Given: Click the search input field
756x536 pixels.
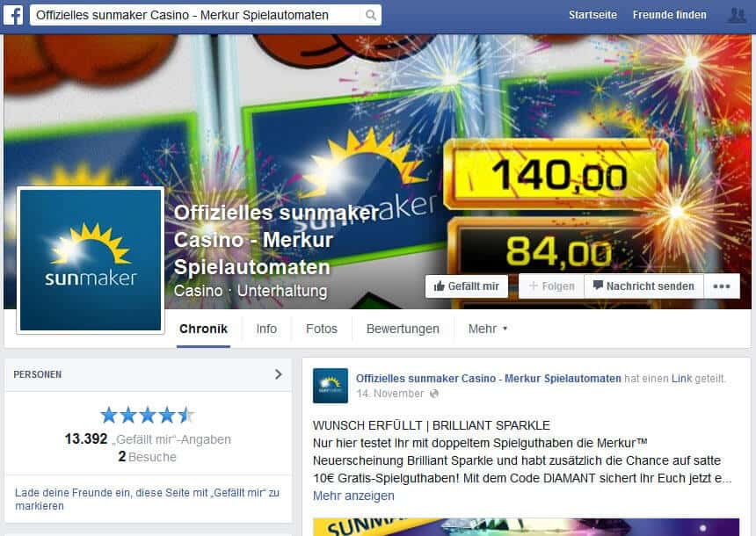Looking at the screenshot, I should [195, 16].
